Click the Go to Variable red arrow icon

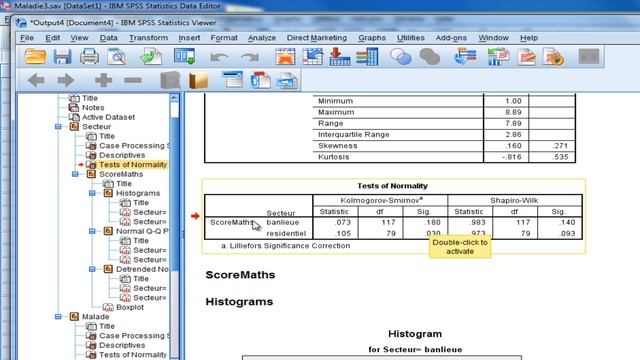339,56
